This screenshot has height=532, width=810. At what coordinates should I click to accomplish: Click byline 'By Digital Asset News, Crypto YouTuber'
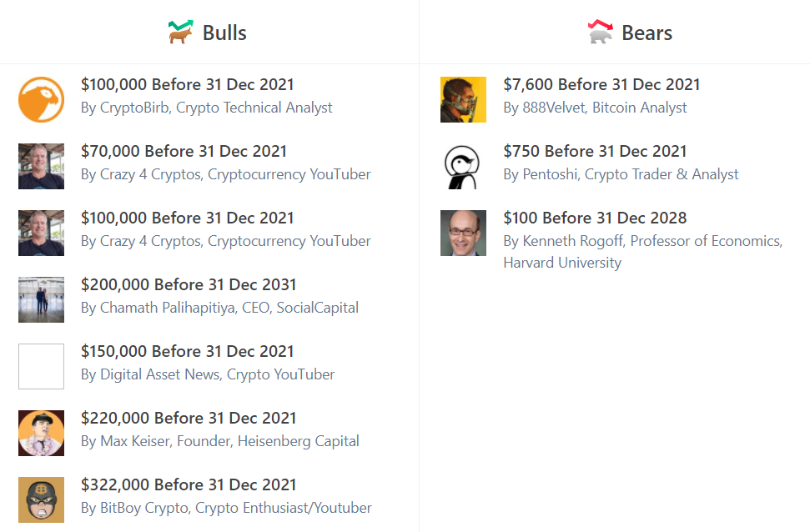click(208, 374)
